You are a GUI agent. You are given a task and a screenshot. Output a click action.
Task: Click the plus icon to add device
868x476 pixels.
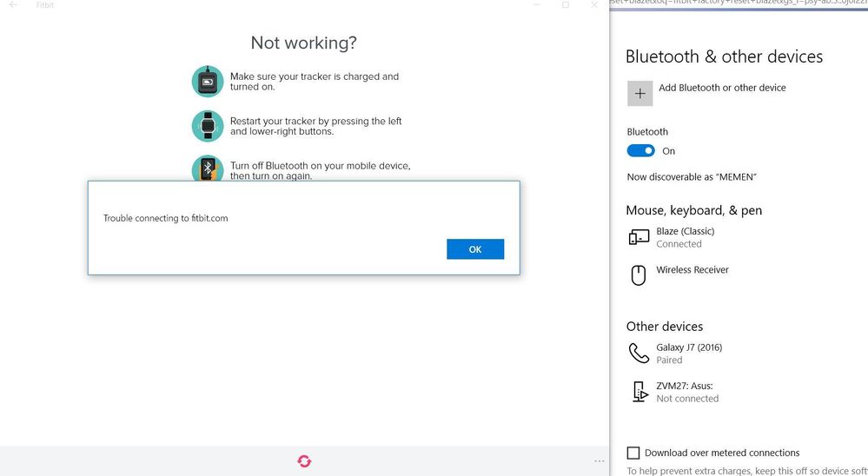[640, 93]
